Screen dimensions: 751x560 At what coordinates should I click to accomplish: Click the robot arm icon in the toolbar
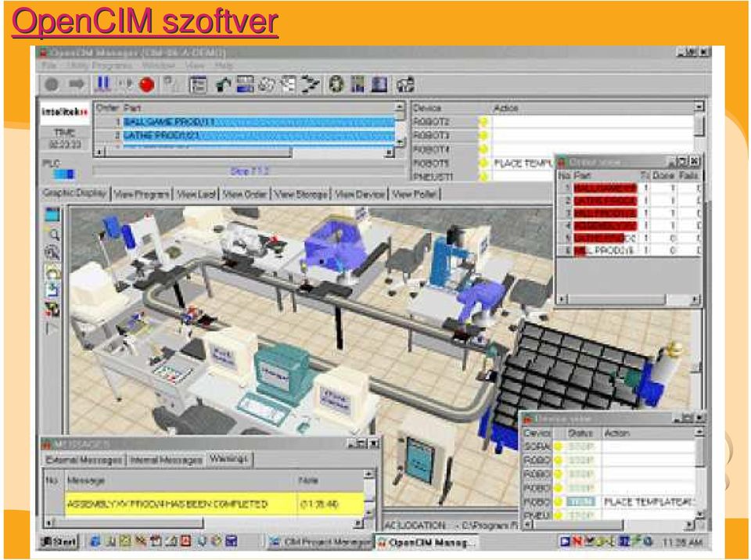tap(223, 84)
